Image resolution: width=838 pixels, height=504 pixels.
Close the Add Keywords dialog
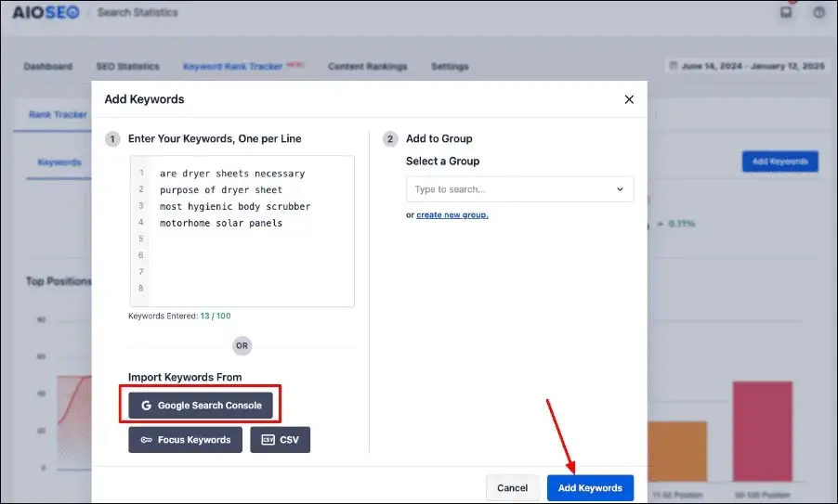click(x=629, y=99)
